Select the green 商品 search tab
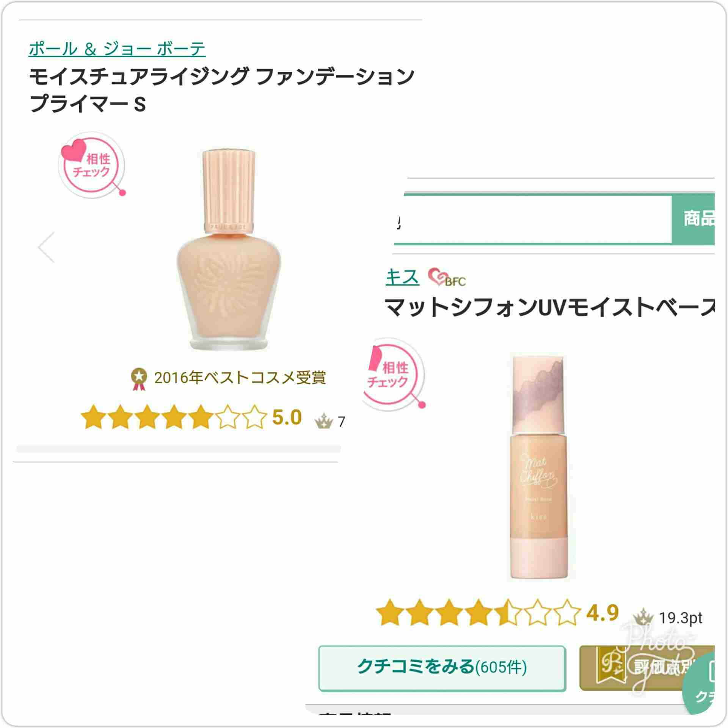This screenshot has height=728, width=728. pyautogui.click(x=693, y=219)
